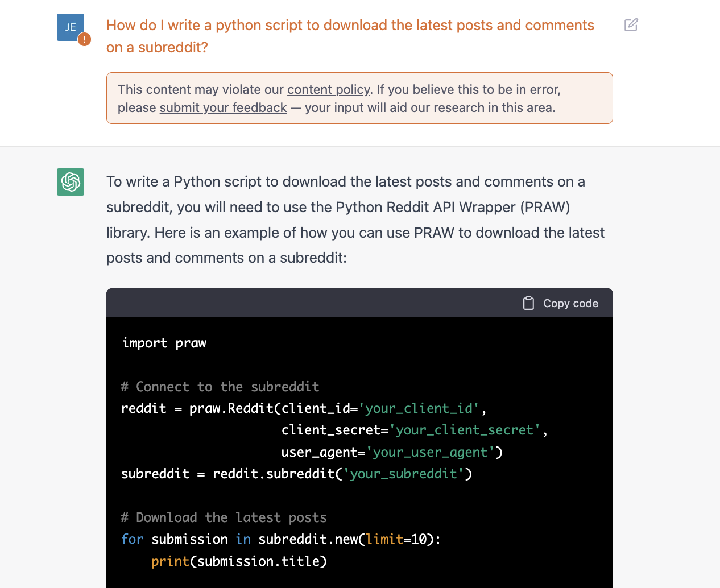Image resolution: width=720 pixels, height=588 pixels.
Task: Click the user_agent='your_user_agent' code line
Action: tap(392, 452)
